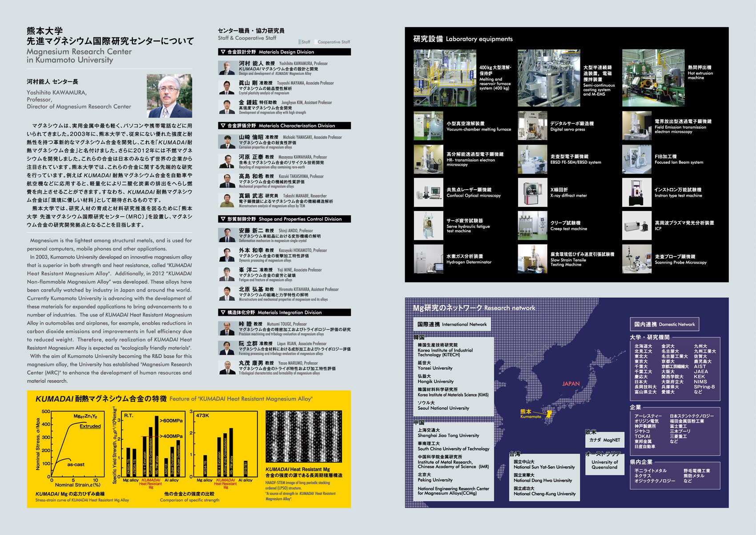Screen dimensions: 756x535
Task: Open the HAADF-STEM LPSO structure image
Action: point(304,436)
